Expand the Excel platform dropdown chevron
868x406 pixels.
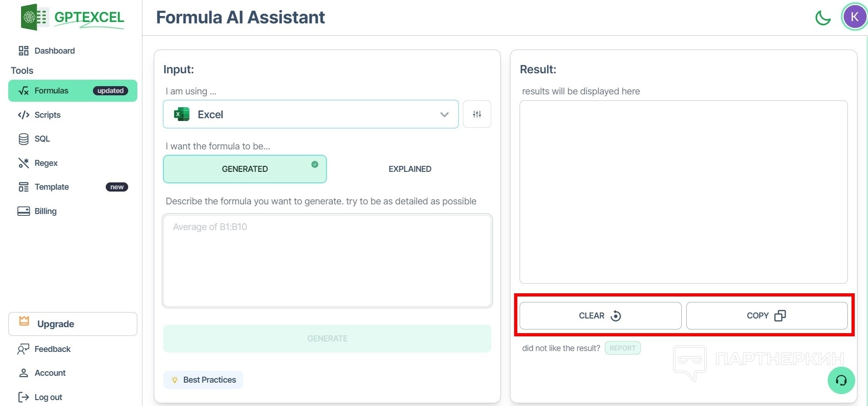(x=444, y=115)
